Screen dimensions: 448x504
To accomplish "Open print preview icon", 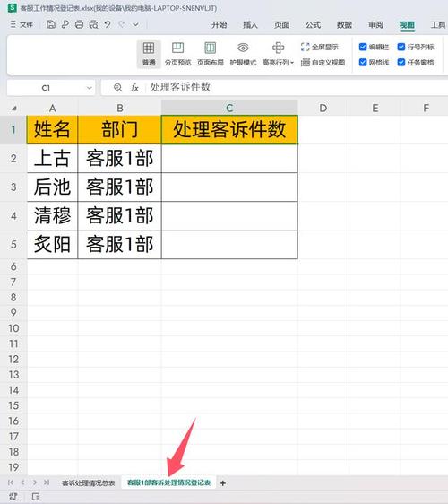I will [x=93, y=24].
